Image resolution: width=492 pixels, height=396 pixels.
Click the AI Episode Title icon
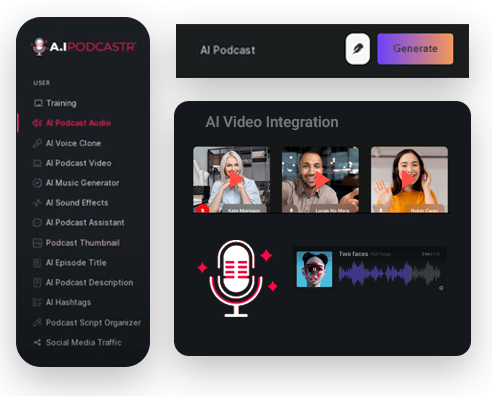[37, 263]
